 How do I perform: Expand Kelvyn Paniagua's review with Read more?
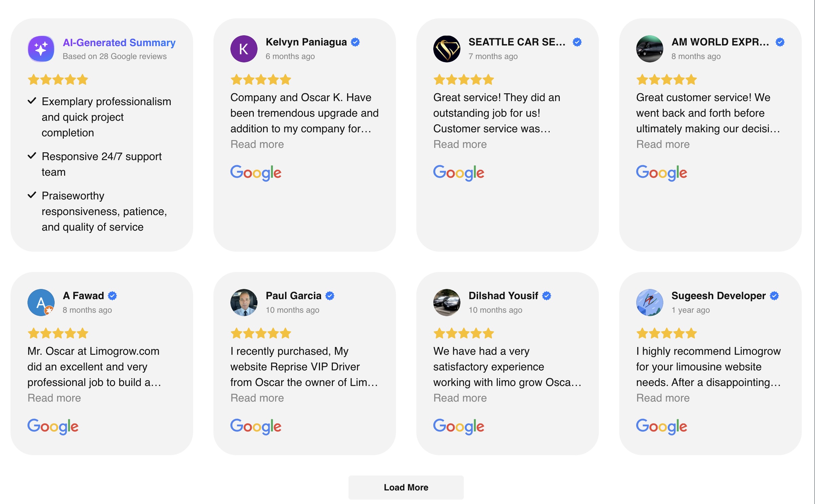tap(257, 144)
